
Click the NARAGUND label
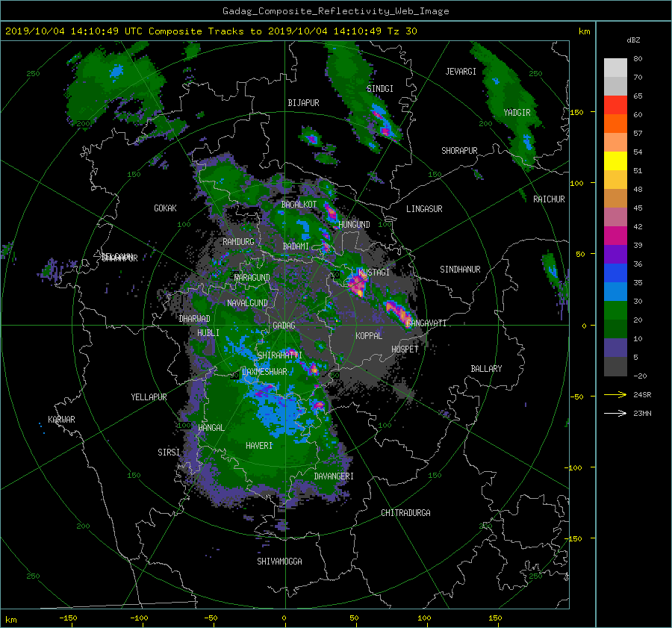252,278
